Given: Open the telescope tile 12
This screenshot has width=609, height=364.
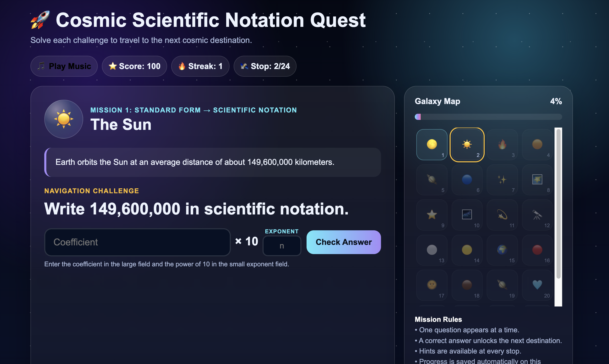Looking at the screenshot, I should [537, 215].
